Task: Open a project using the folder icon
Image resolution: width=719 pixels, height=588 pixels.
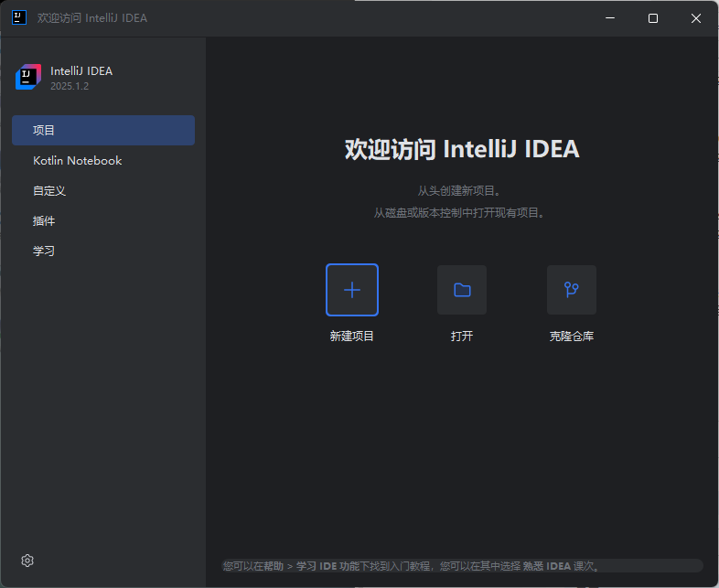Action: click(462, 290)
